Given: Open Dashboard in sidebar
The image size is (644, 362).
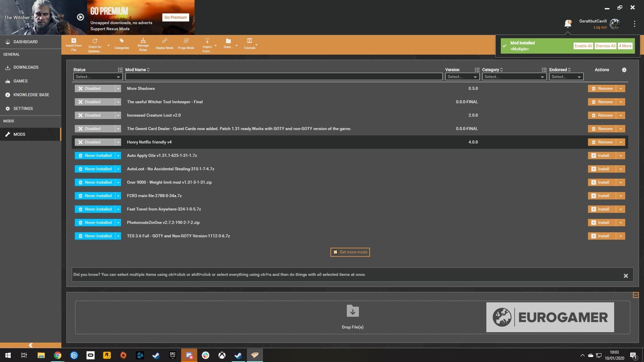Looking at the screenshot, I should click(31, 42).
